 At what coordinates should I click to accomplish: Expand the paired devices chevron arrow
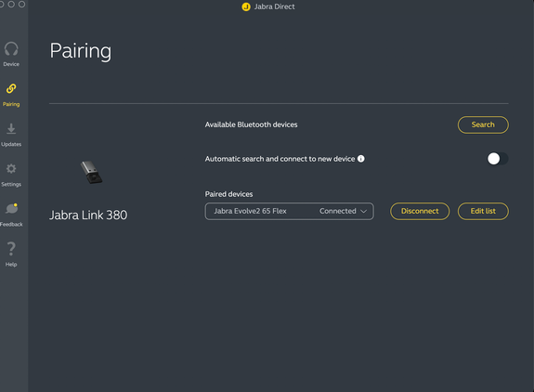tap(364, 211)
